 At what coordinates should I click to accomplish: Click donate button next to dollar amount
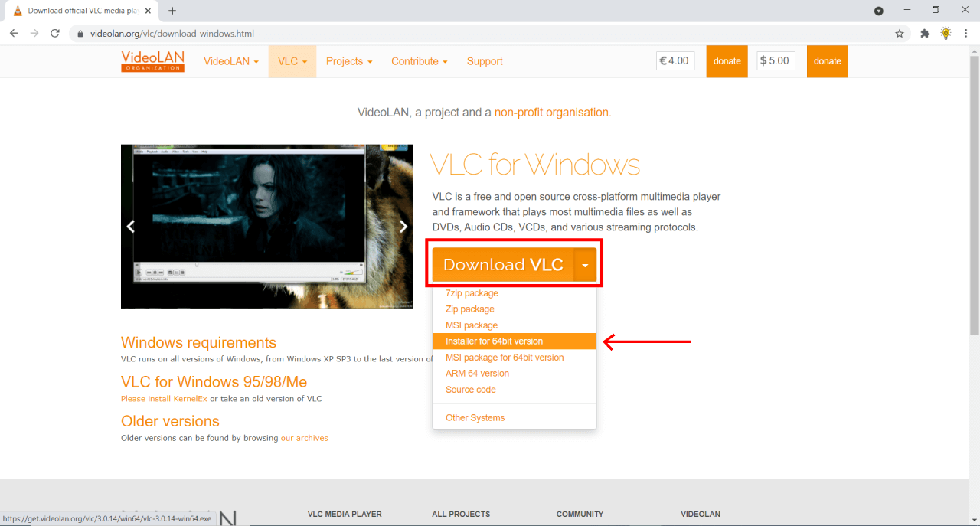[828, 61]
